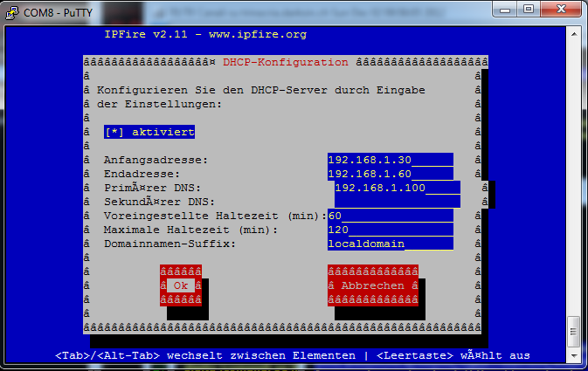The image size is (588, 371).
Task: Click the vertical scrollbar thumb
Action: pyautogui.click(x=574, y=332)
